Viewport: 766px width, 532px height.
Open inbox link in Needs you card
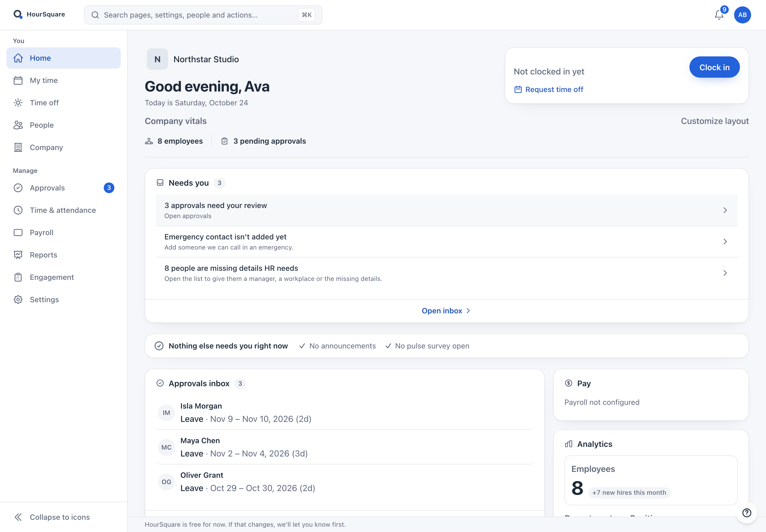pyautogui.click(x=446, y=311)
